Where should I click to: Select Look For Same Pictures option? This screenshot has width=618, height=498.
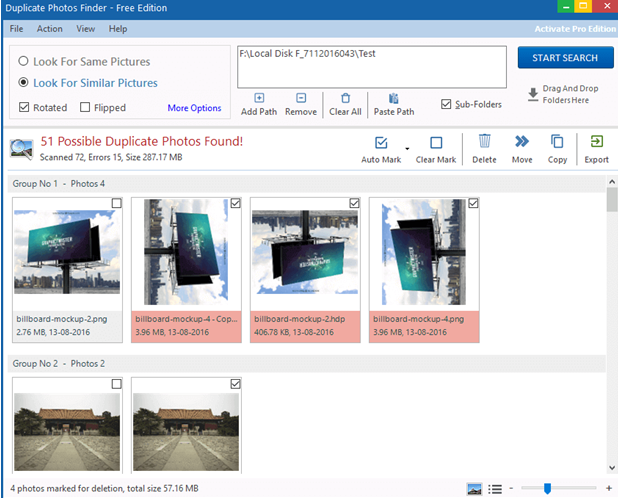[84, 61]
